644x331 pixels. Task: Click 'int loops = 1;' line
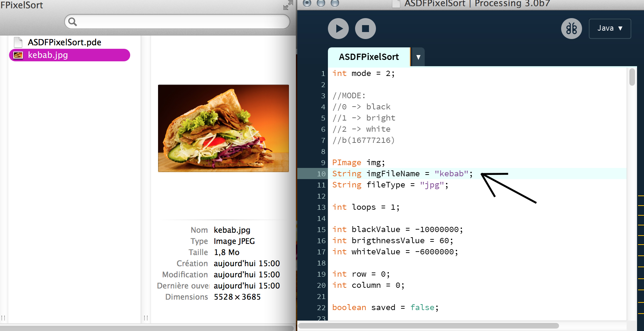click(366, 207)
